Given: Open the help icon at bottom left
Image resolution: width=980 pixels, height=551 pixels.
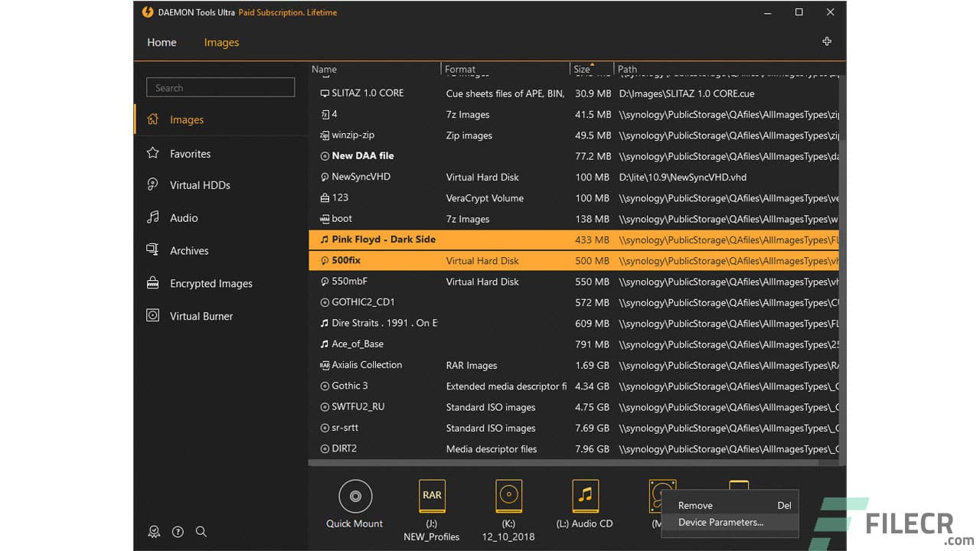Looking at the screenshot, I should pyautogui.click(x=178, y=531).
